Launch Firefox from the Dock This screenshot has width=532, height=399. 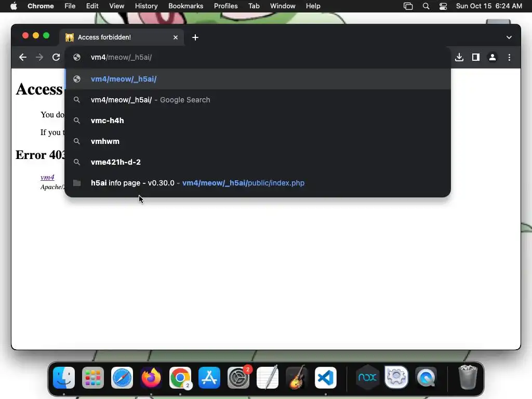(151, 378)
